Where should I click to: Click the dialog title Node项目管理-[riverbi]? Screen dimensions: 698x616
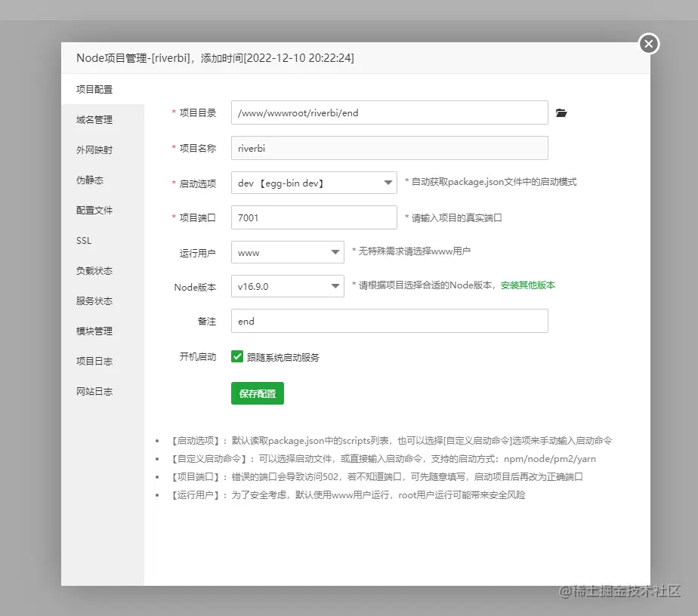coord(215,58)
